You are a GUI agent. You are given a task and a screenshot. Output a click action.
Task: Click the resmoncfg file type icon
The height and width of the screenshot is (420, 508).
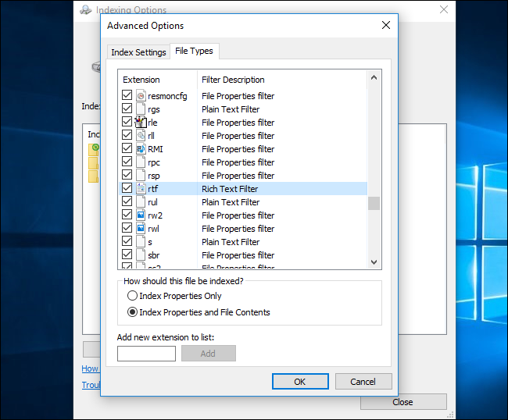[141, 96]
